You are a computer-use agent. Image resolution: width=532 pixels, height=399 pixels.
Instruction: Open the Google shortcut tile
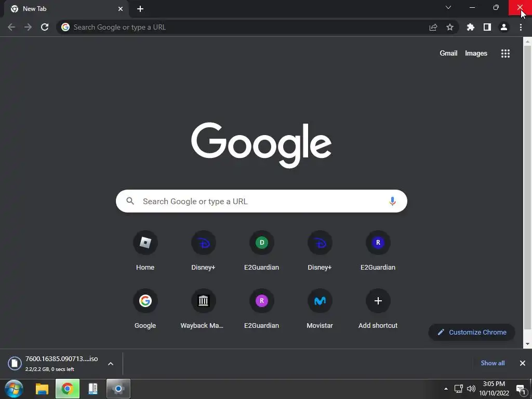(x=145, y=309)
